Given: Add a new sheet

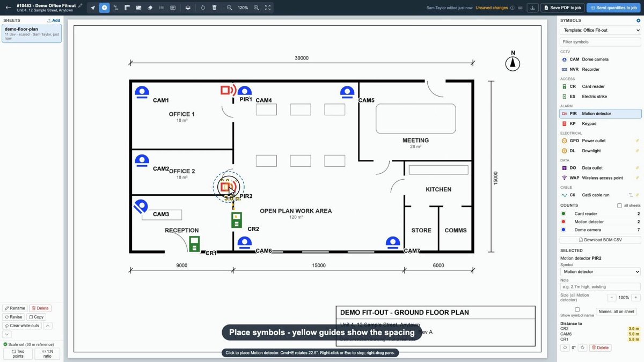Looking at the screenshot, I should pos(54,20).
